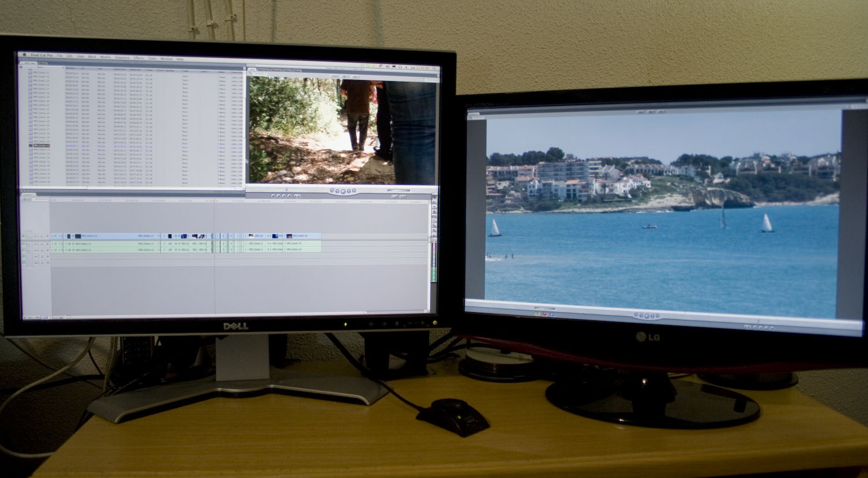868x478 pixels.
Task: Toggle A1 audio track audibility
Action: (x=24, y=244)
